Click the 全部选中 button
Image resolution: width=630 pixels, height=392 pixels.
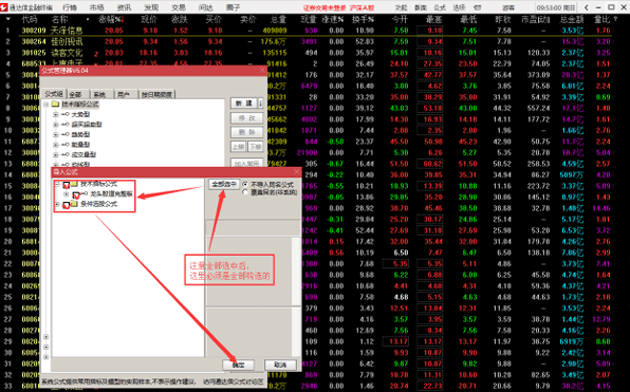(x=224, y=184)
